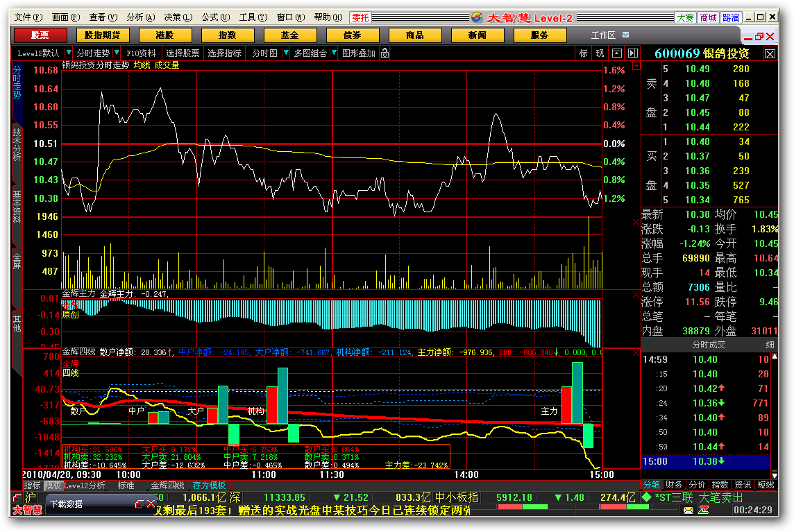Click the 15:00 highlighted trade row
The width and height of the screenshot is (794, 532).
(706, 462)
